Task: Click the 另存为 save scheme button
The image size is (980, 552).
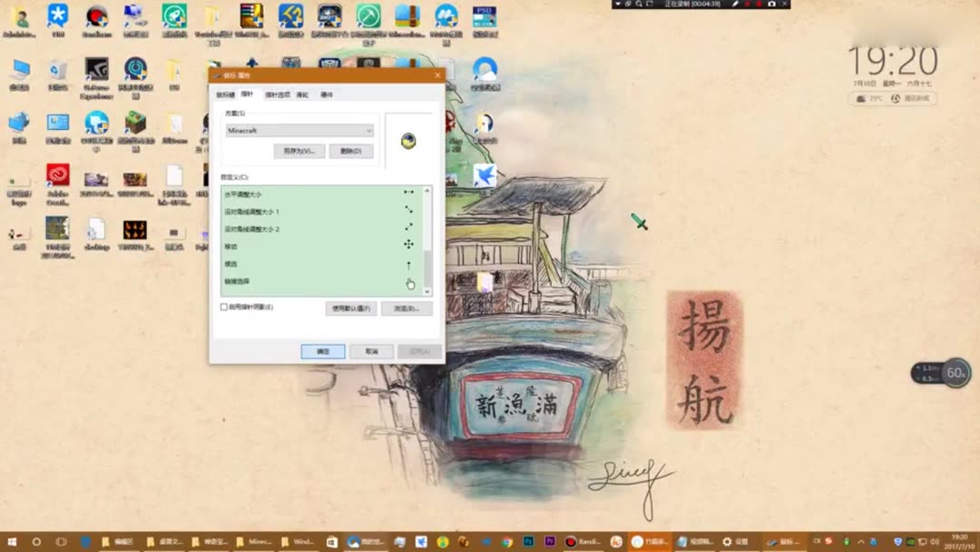Action: pos(301,150)
